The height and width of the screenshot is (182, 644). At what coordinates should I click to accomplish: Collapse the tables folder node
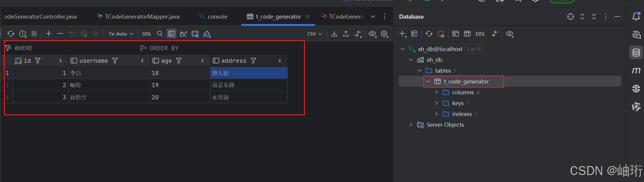[x=420, y=71]
